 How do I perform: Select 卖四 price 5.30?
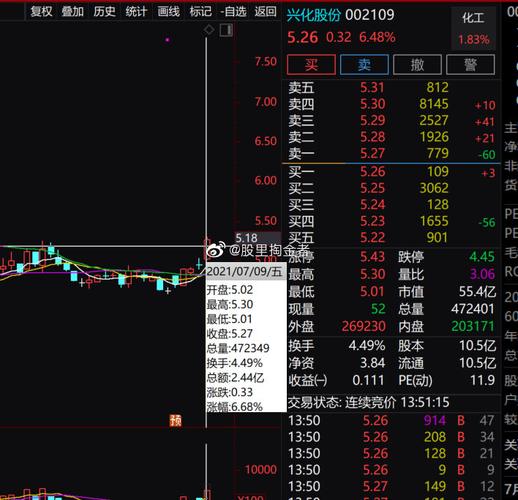coord(372,104)
